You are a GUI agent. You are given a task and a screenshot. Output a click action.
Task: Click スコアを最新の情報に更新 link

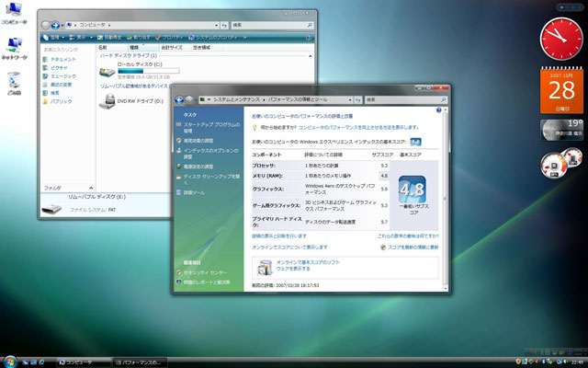click(413, 247)
